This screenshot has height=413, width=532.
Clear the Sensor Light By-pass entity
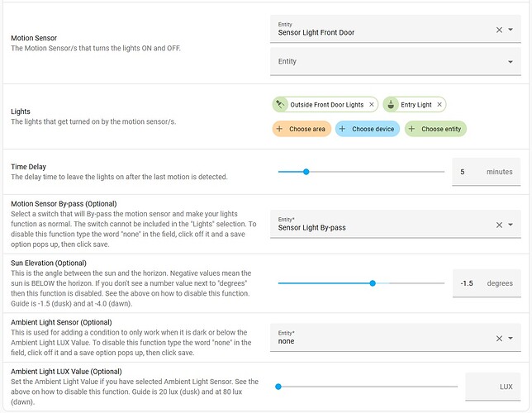pos(499,224)
